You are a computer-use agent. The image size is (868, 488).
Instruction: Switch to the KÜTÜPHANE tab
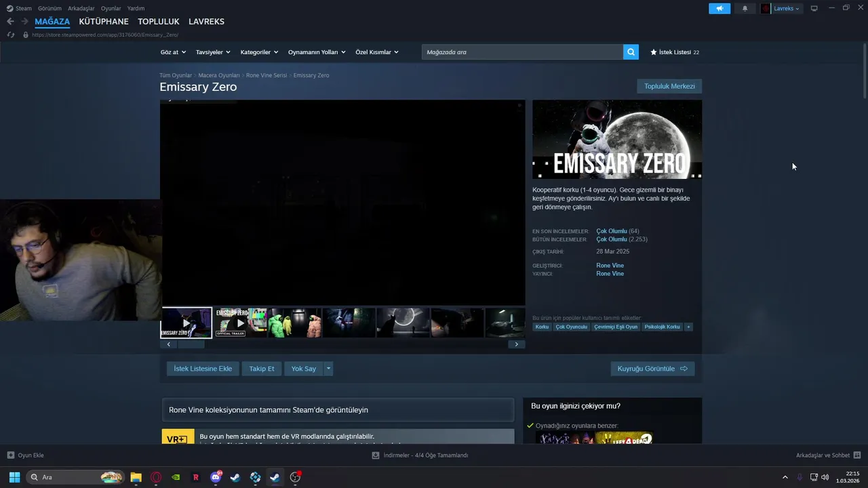(104, 22)
